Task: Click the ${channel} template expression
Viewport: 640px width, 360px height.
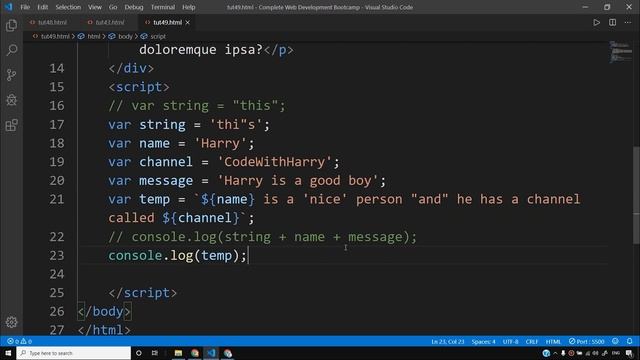Action: click(201, 218)
